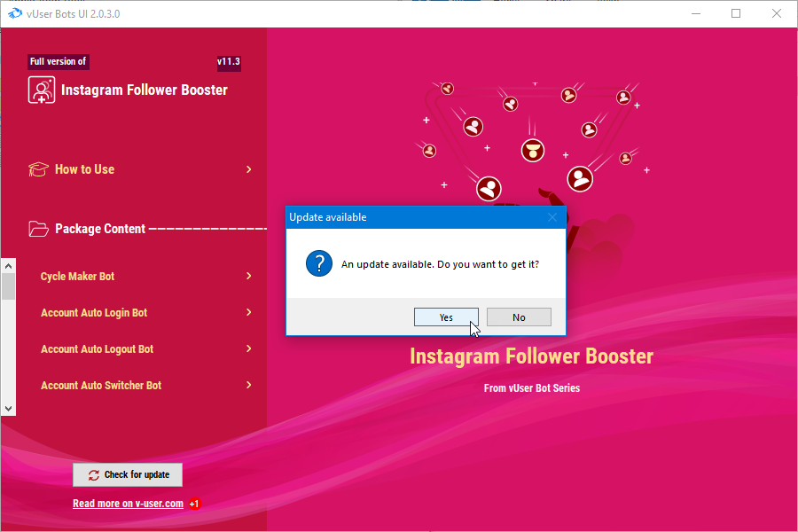The image size is (798, 532).
Task: Confirm the update by clicking Yes
Action: [x=446, y=317]
